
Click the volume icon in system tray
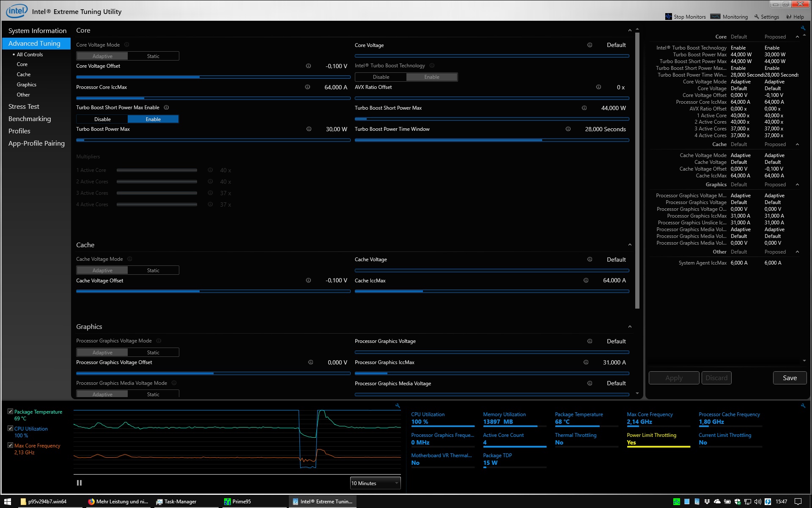tap(757, 502)
